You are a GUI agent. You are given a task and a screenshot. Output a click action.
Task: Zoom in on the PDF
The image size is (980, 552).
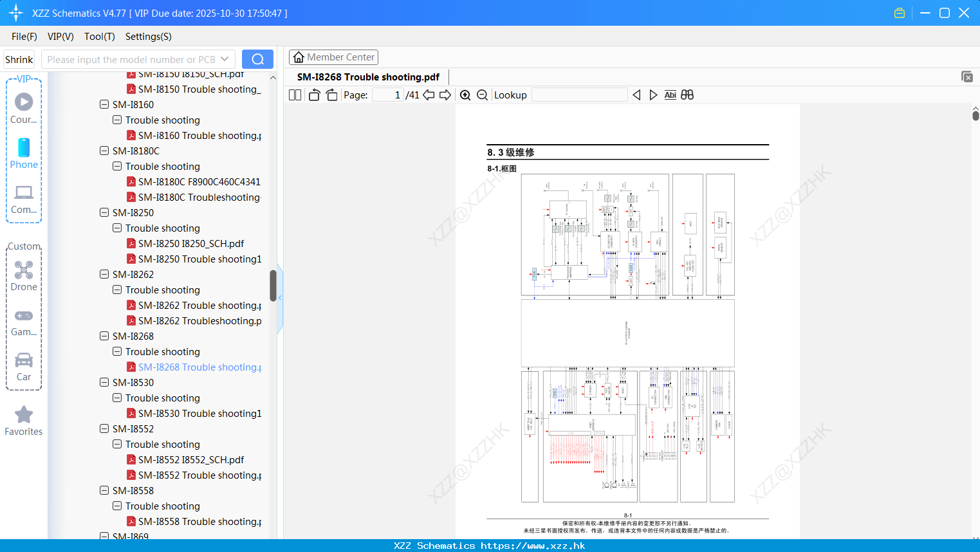(x=465, y=95)
